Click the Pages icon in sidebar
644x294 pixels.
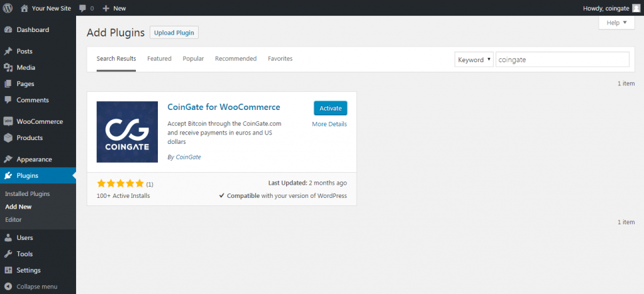click(8, 84)
